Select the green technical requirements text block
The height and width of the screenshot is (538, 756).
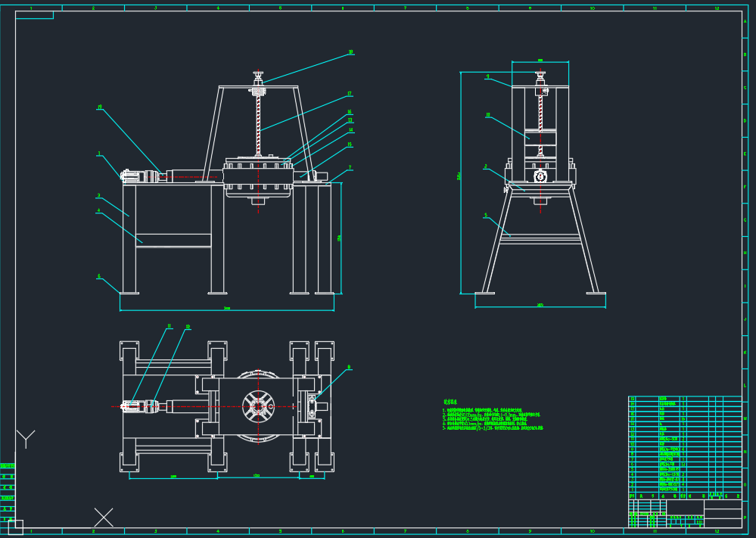[493, 415]
